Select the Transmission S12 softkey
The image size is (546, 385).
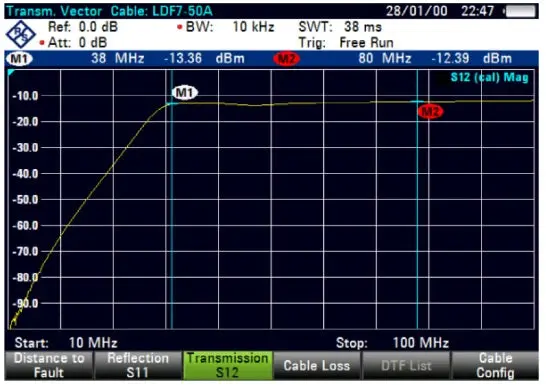point(228,366)
